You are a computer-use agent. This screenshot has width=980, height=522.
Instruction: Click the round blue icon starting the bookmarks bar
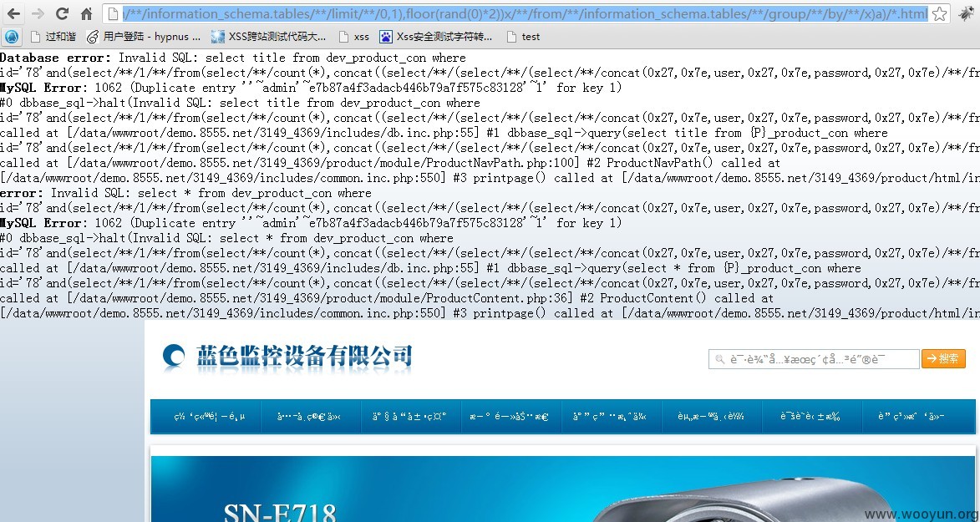(11, 37)
